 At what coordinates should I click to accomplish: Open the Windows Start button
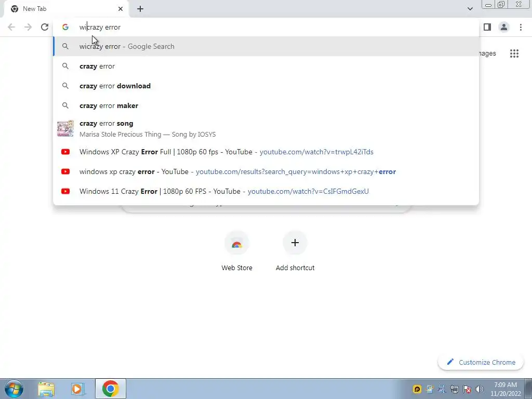14,389
